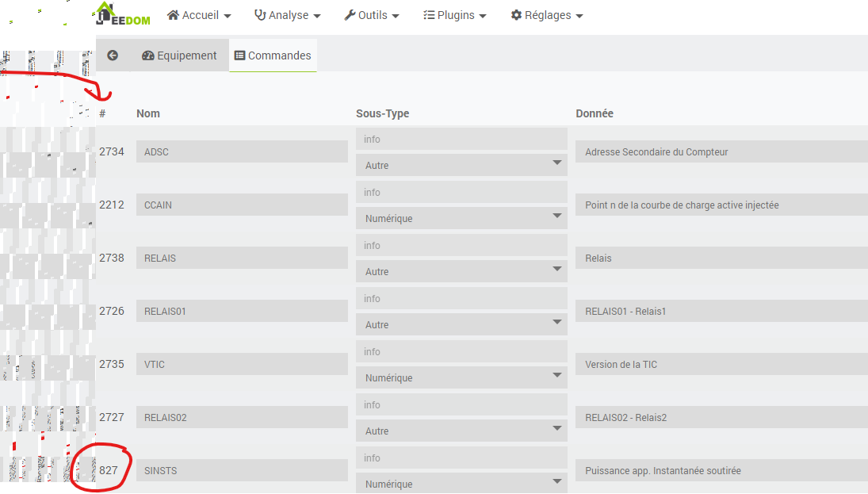Open the Analyse menu
868x494 pixels.
point(287,15)
